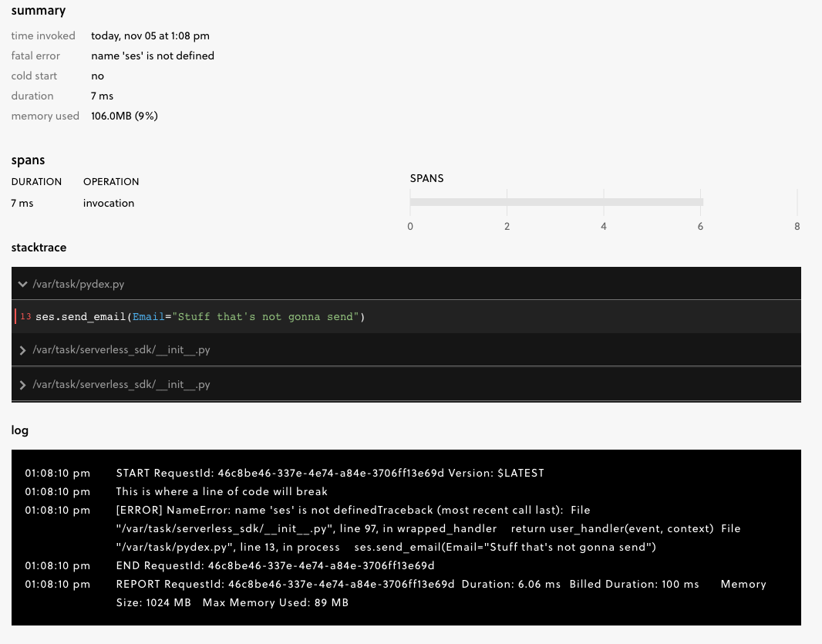The height and width of the screenshot is (644, 822).
Task: Select the right-facing chevron on the last frame
Action: point(22,384)
